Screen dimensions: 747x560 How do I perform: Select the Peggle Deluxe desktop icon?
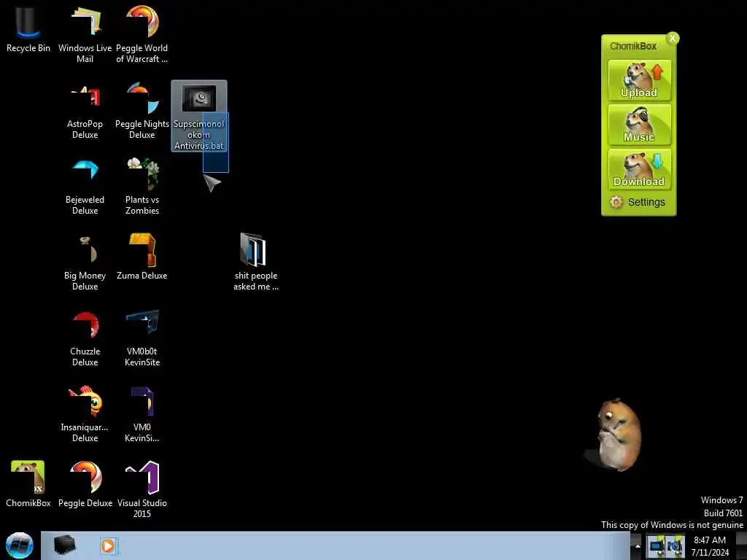click(85, 484)
